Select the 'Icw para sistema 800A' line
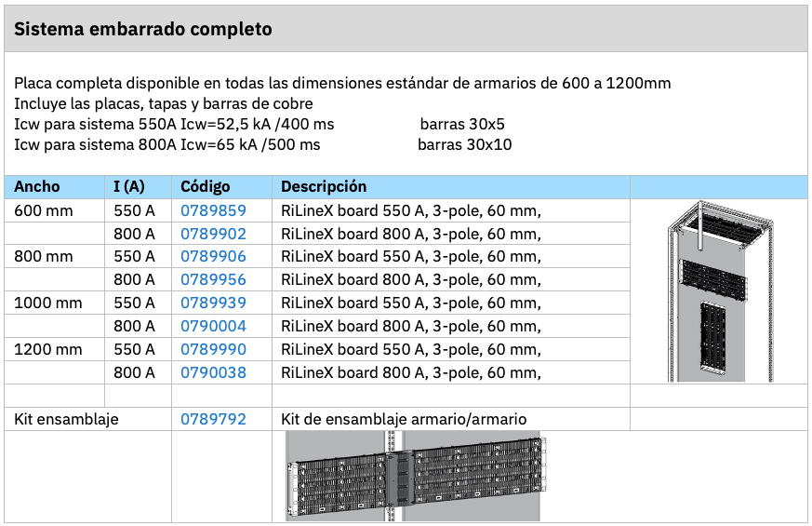The width and height of the screenshot is (812, 526). point(166,144)
